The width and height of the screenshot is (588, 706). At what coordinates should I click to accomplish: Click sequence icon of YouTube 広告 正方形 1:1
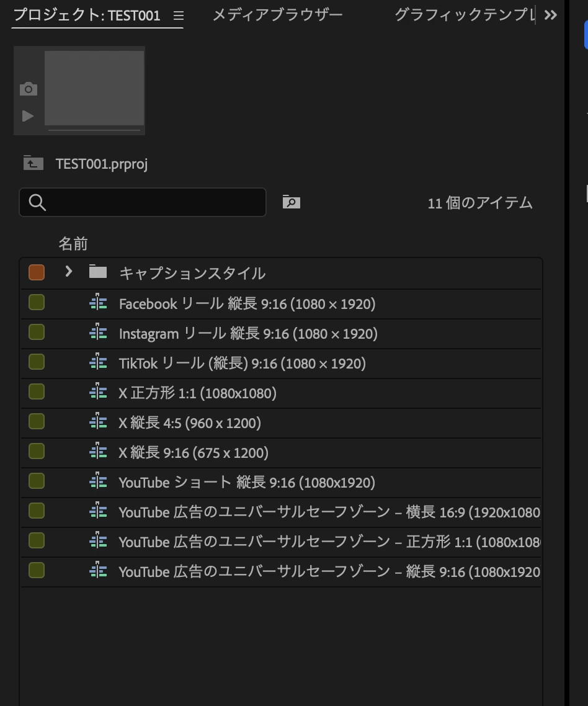(98, 540)
